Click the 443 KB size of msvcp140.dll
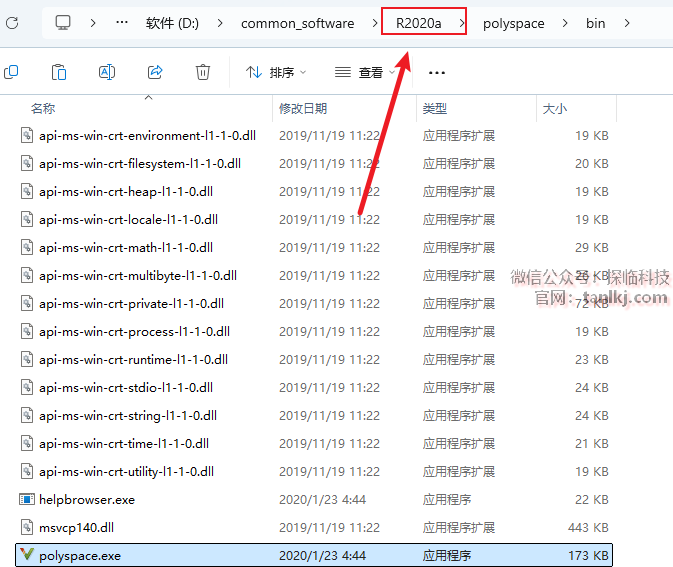The height and width of the screenshot is (567, 673). (x=588, y=528)
